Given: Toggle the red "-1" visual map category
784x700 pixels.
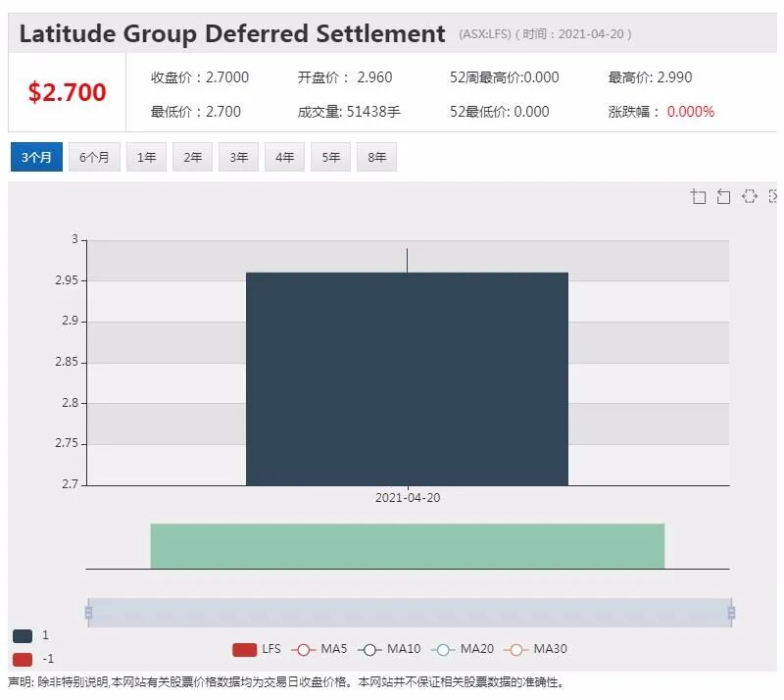Looking at the screenshot, I should pos(32,659).
